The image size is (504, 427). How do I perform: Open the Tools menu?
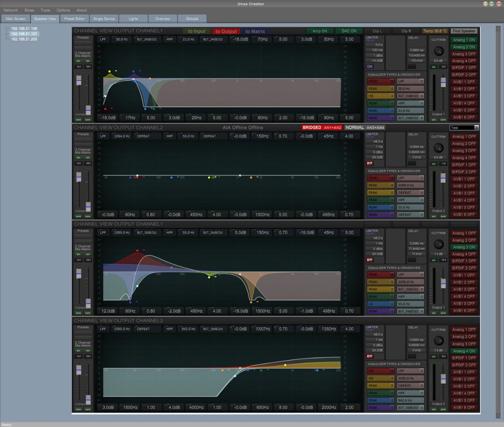(45, 10)
